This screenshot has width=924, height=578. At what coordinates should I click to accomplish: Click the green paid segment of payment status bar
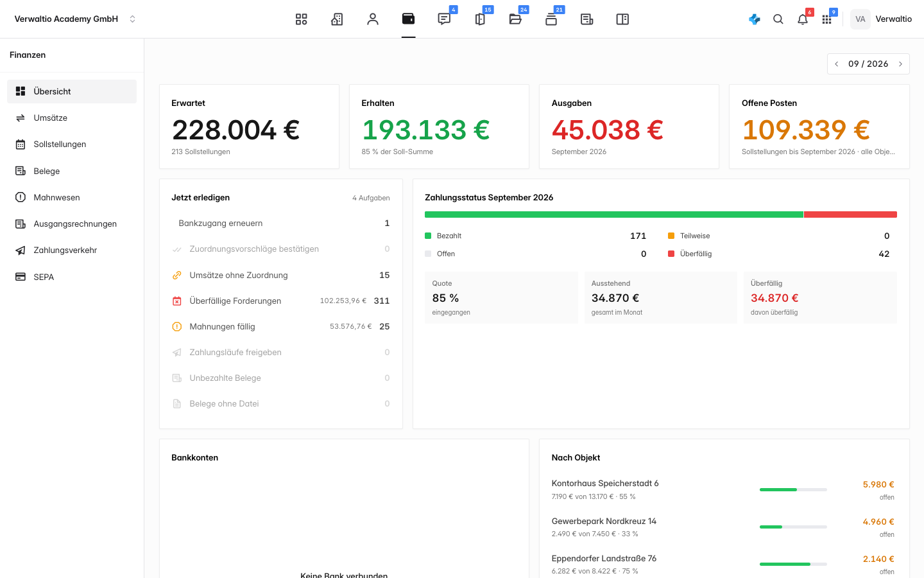coord(614,215)
